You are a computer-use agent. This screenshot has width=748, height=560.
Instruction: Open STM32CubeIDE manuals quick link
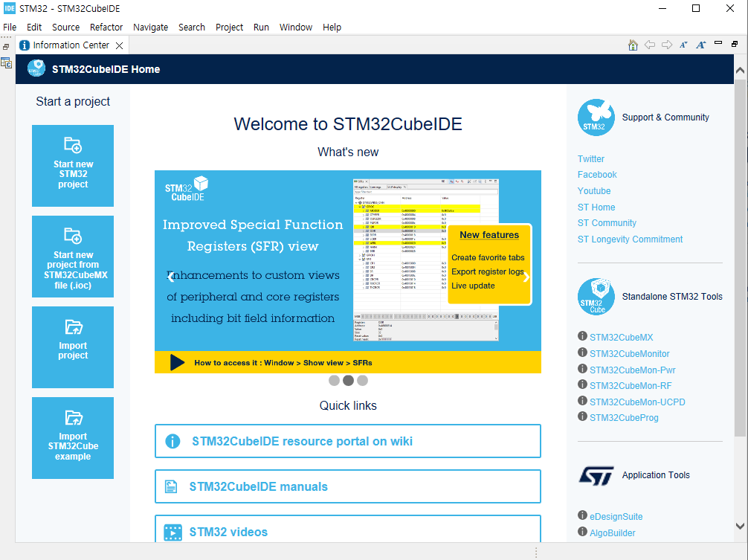coord(348,486)
